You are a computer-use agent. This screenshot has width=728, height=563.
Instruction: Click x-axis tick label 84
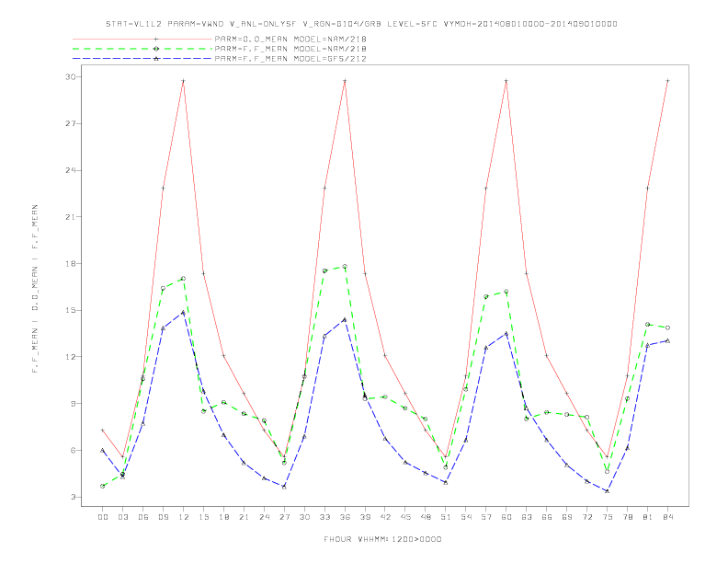click(667, 517)
